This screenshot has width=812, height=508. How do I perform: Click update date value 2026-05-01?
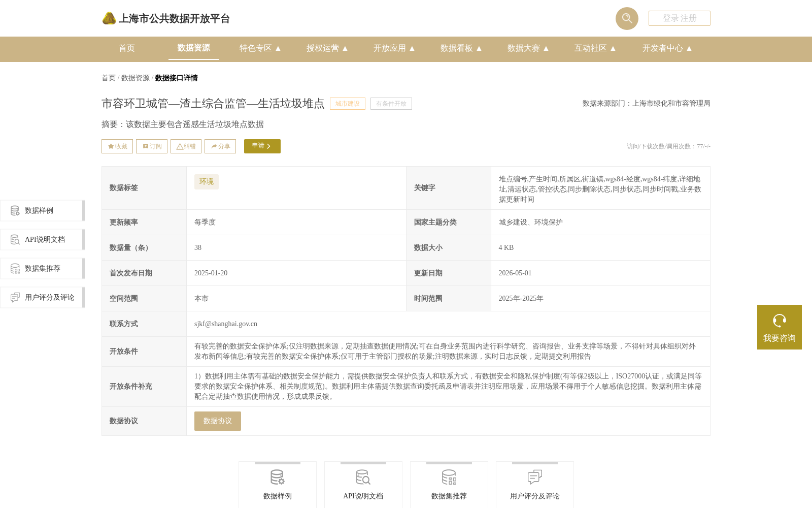pyautogui.click(x=515, y=273)
